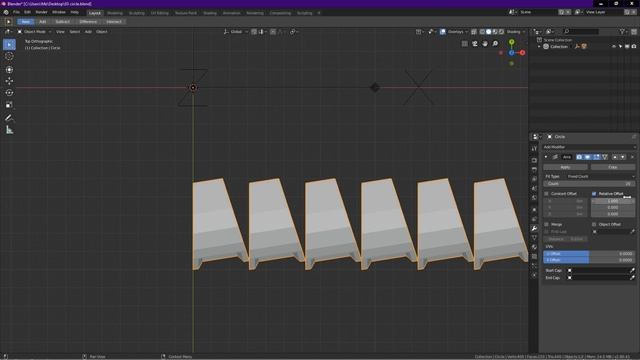
Task: Click the Count value field
Action: 589,184
